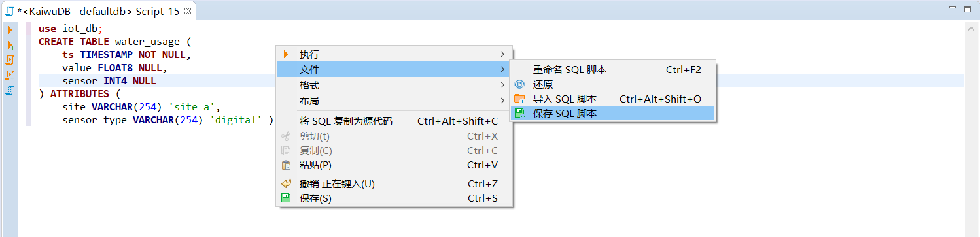Minimize the editor panel

(x=953, y=8)
